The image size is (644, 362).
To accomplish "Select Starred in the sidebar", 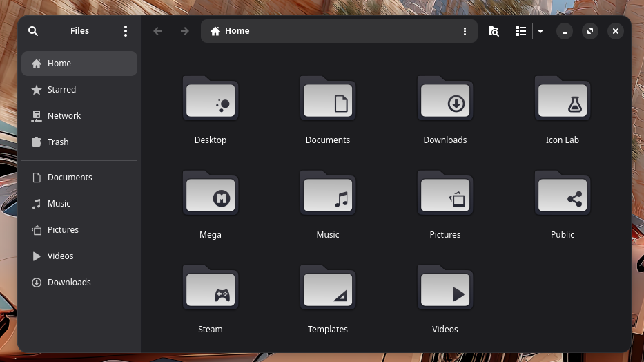I will point(61,90).
